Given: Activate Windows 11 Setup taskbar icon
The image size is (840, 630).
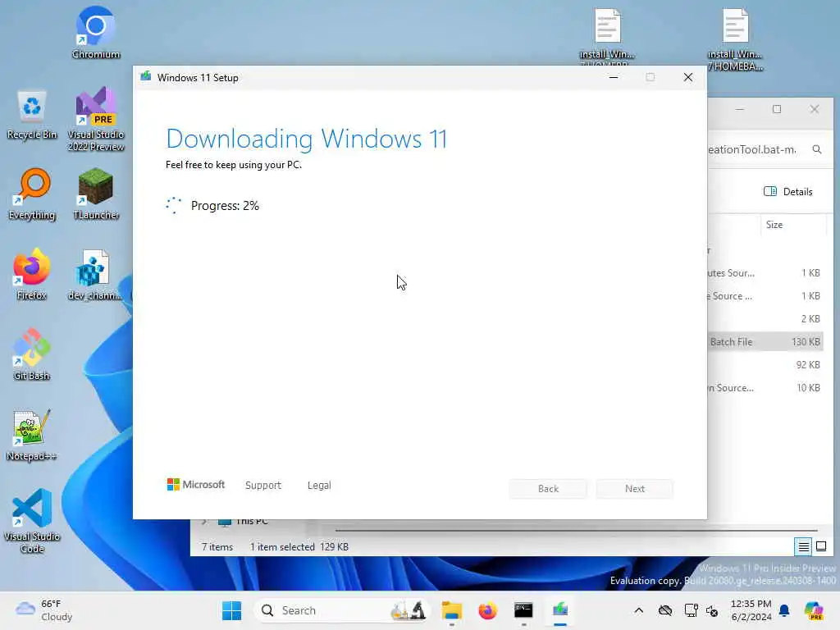Looking at the screenshot, I should click(559, 610).
